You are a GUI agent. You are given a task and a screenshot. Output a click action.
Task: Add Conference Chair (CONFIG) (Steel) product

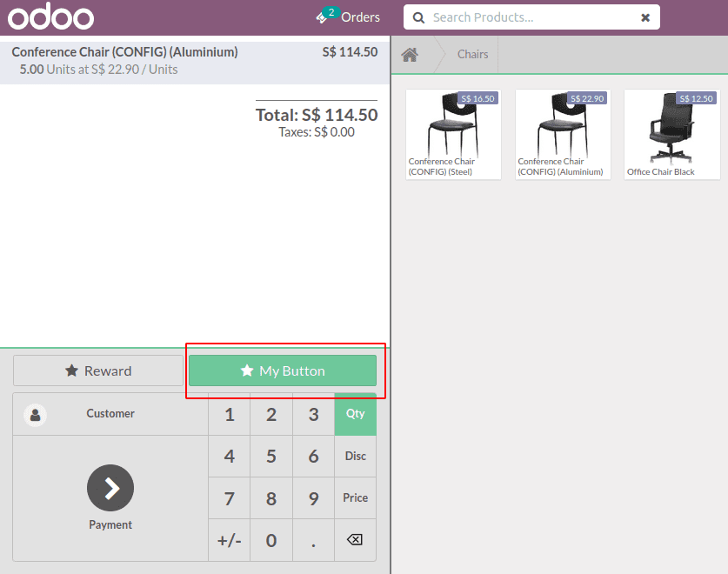point(453,135)
